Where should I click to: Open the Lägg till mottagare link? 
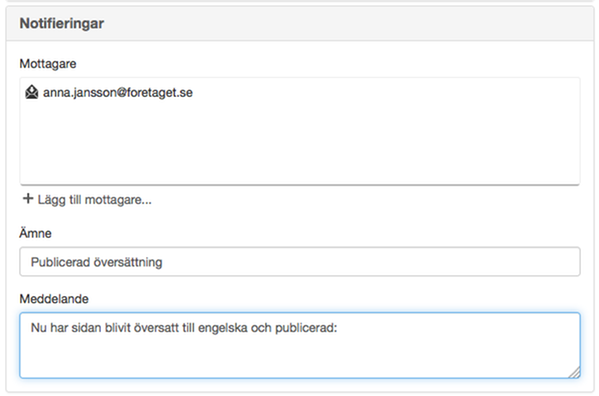coord(94,200)
